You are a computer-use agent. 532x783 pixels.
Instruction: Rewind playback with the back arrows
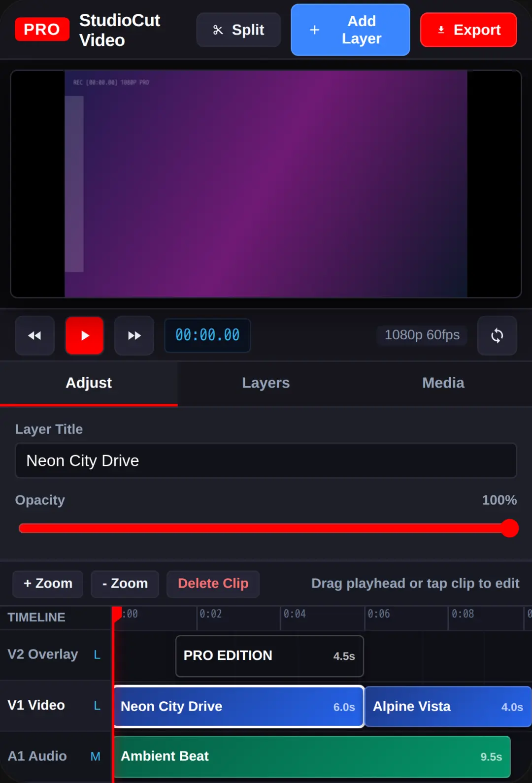tap(34, 336)
